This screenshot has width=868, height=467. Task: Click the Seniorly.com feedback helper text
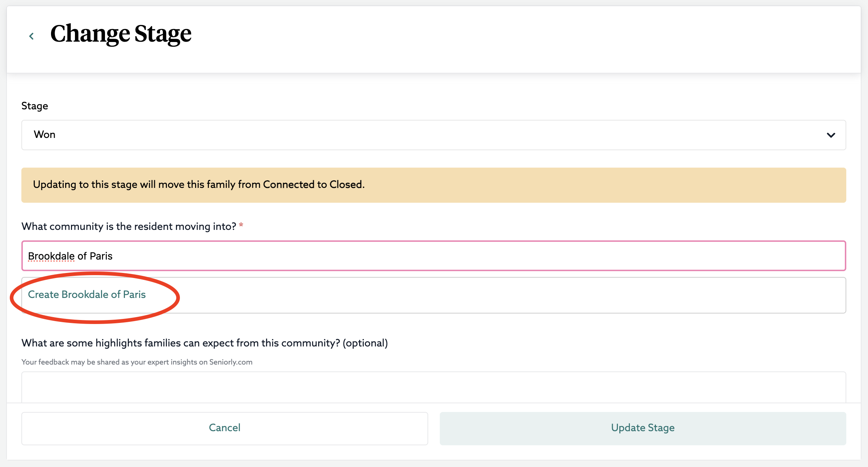pos(137,362)
